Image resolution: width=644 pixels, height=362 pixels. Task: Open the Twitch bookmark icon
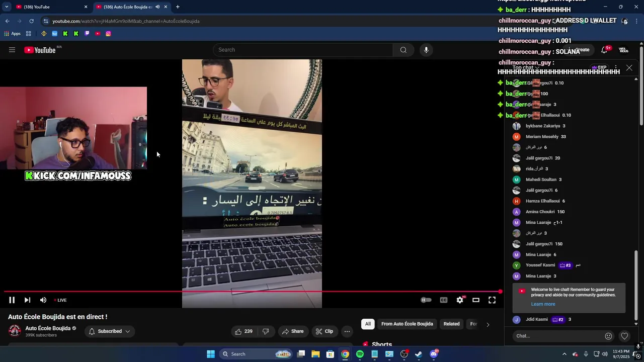tap(87, 34)
